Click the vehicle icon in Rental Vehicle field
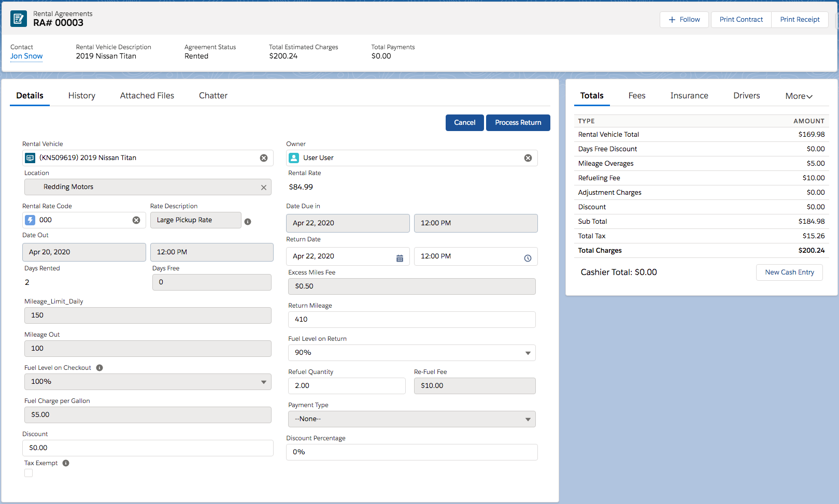This screenshot has width=839, height=504. [30, 158]
